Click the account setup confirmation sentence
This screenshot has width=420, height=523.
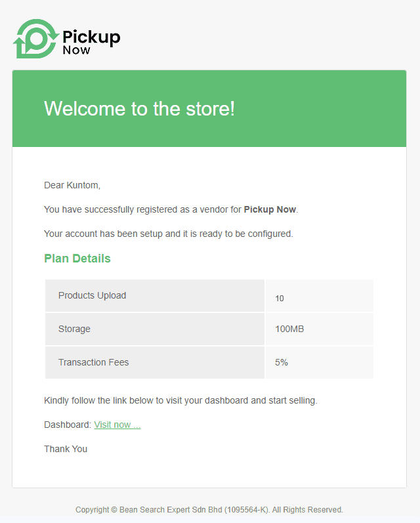pos(168,234)
